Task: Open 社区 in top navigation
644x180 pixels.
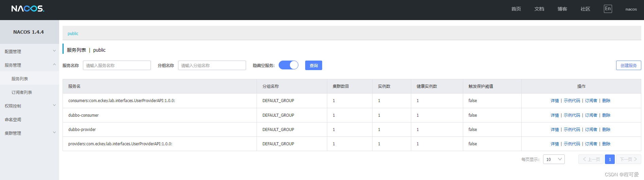Action: (x=586, y=9)
